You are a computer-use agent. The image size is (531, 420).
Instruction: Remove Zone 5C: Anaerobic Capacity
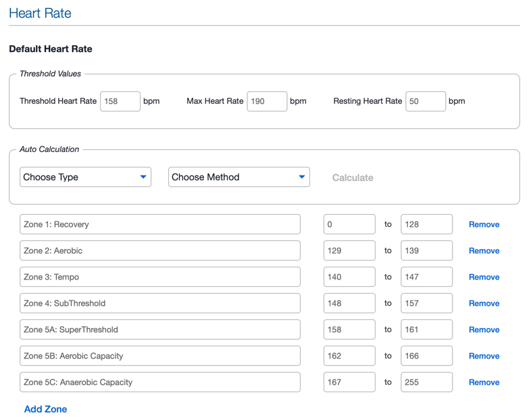[x=484, y=382]
